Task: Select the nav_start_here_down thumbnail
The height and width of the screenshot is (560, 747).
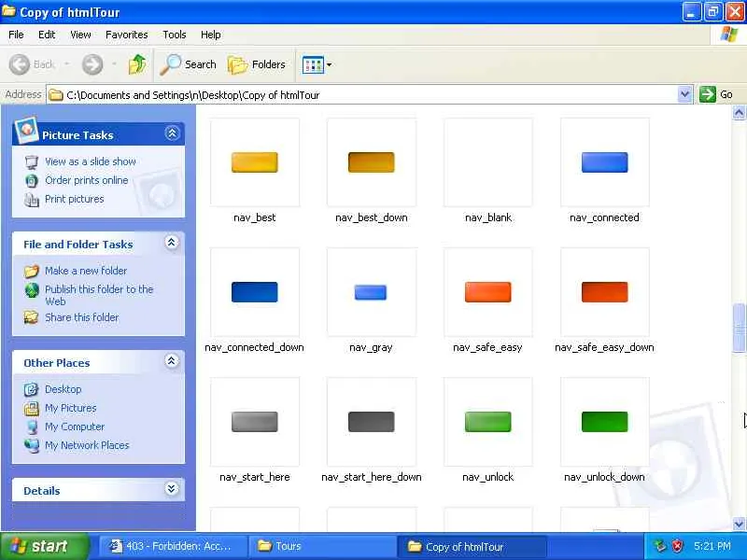Action: point(371,422)
